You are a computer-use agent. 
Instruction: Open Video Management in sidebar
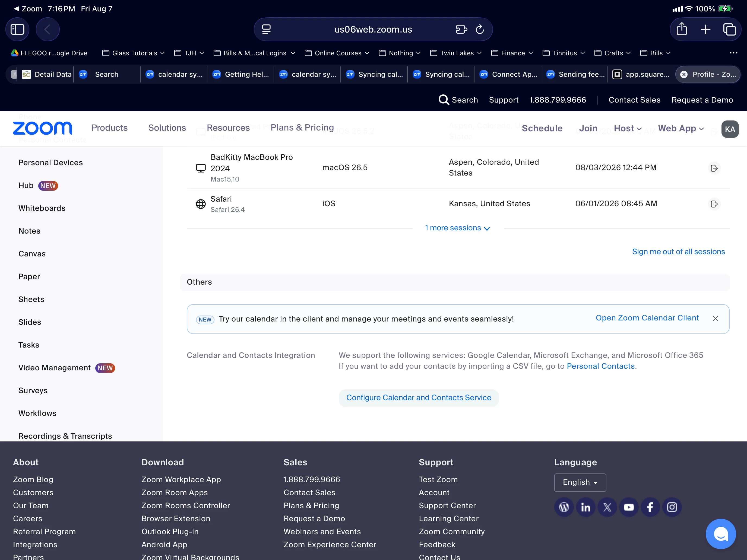54,368
